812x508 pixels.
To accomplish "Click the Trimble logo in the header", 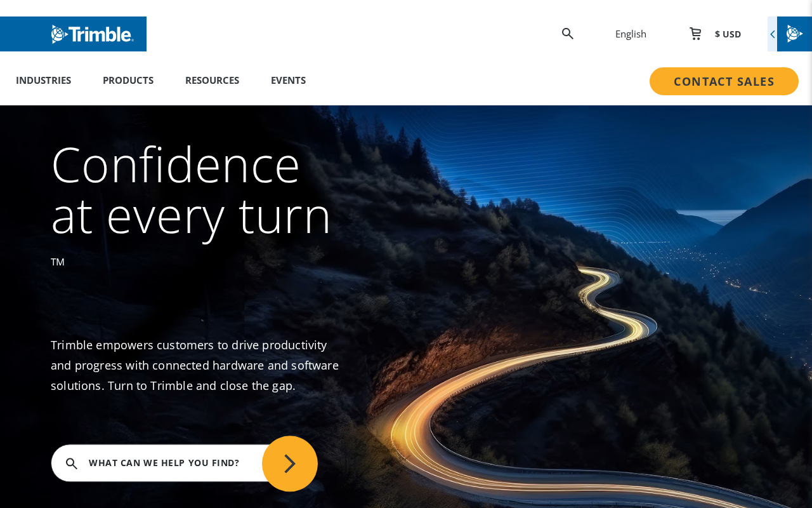I will pyautogui.click(x=92, y=34).
